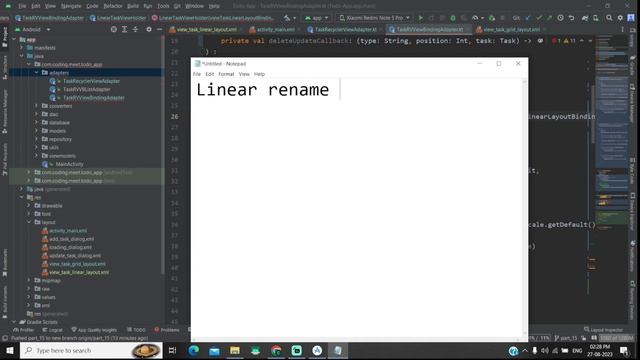640x360 pixels.
Task: Click the LinearTaskViewHolder breadcrumb
Action: (118, 18)
